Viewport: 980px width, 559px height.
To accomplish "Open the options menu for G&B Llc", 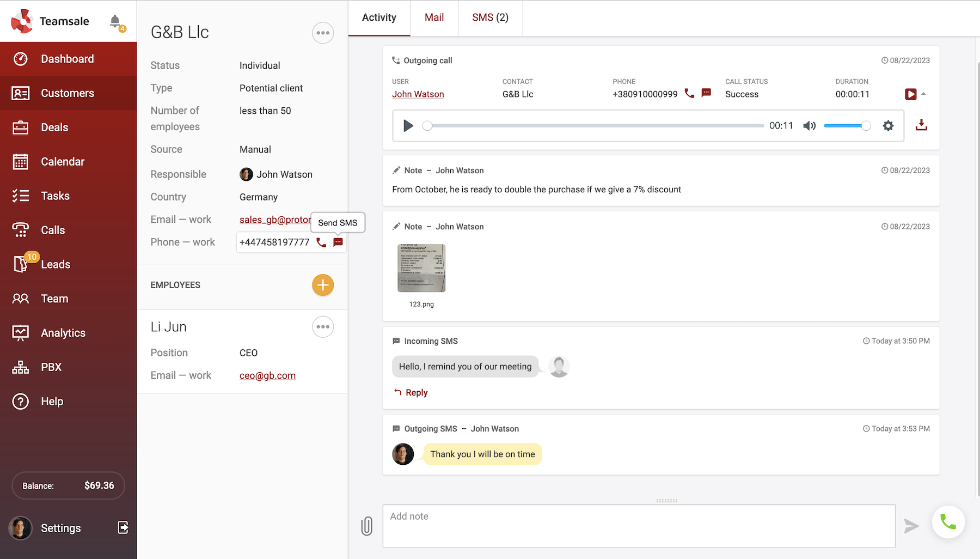I will (323, 33).
